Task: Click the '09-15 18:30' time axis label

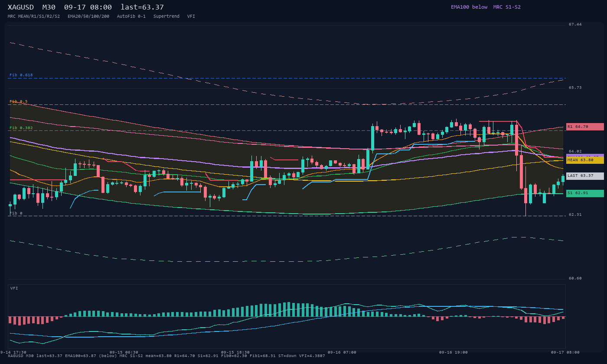Action: 235,352
